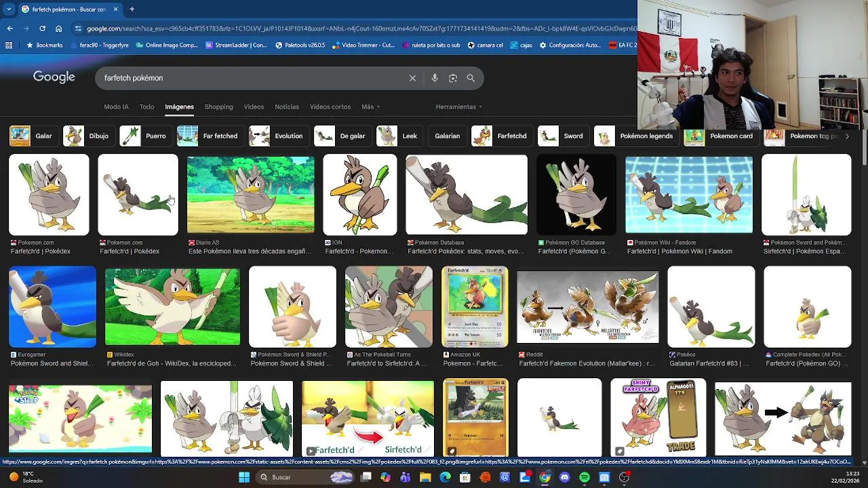Open a new browser tab with plus
The width and height of the screenshot is (868, 488).
[132, 9]
